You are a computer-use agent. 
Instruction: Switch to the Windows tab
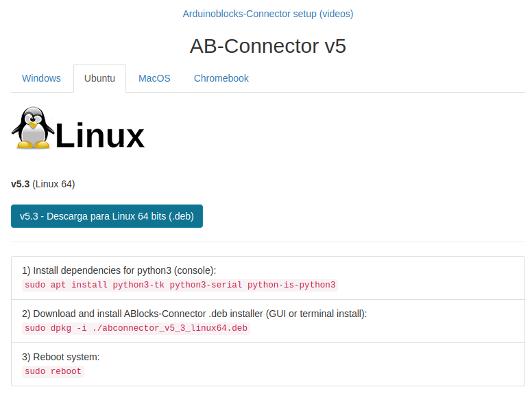pos(41,78)
